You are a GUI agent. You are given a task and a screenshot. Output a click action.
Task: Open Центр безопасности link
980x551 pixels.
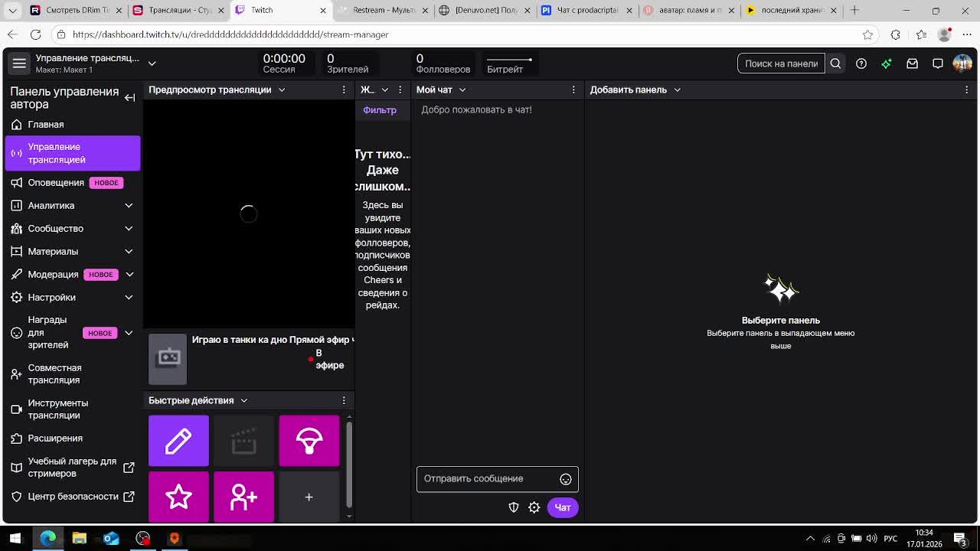point(73,496)
